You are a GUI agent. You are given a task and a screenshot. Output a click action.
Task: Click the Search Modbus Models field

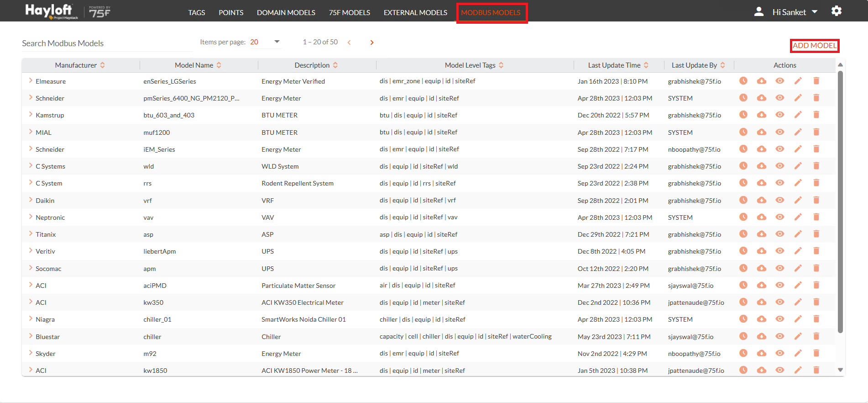click(107, 43)
